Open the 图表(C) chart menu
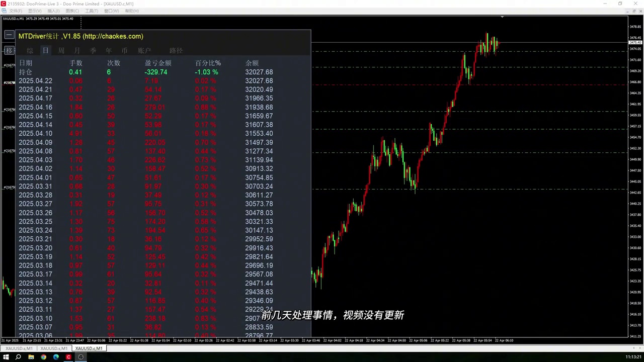 pos(72,11)
